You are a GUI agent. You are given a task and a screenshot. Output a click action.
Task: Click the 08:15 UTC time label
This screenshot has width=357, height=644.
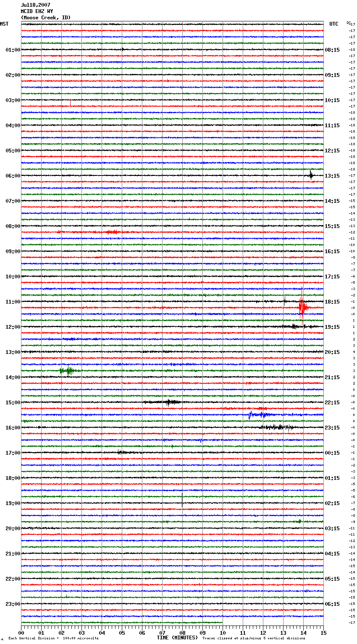pos(332,50)
